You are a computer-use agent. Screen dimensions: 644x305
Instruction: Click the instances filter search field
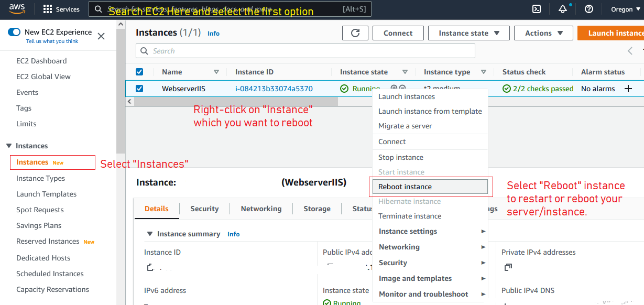(x=305, y=51)
